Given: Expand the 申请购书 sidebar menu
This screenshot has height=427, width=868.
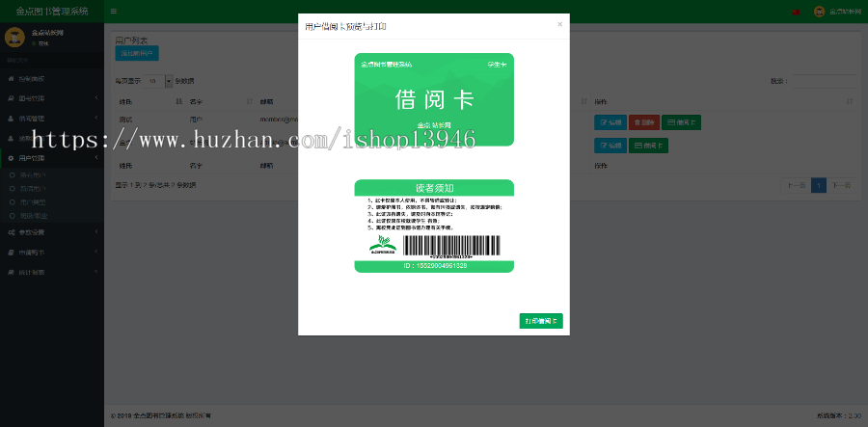Looking at the screenshot, I should [x=52, y=253].
